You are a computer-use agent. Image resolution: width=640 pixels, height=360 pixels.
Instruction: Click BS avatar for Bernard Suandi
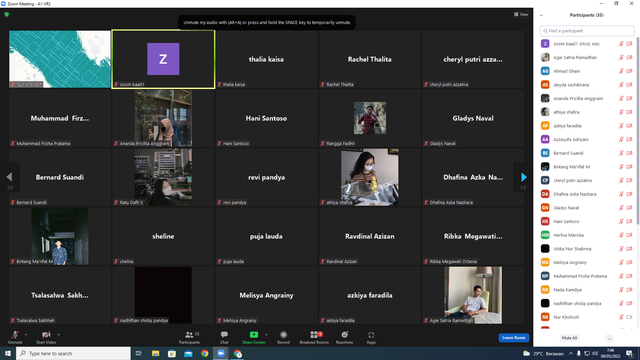pos(545,153)
